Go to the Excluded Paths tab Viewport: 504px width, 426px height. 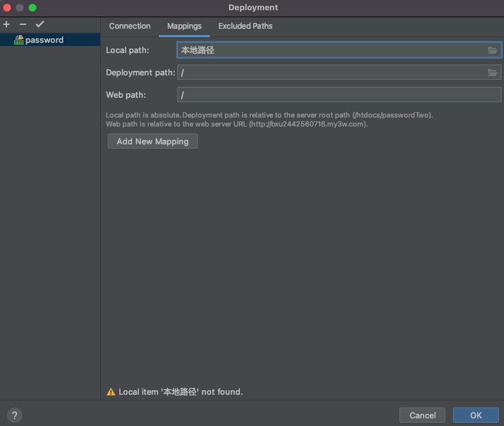point(245,26)
